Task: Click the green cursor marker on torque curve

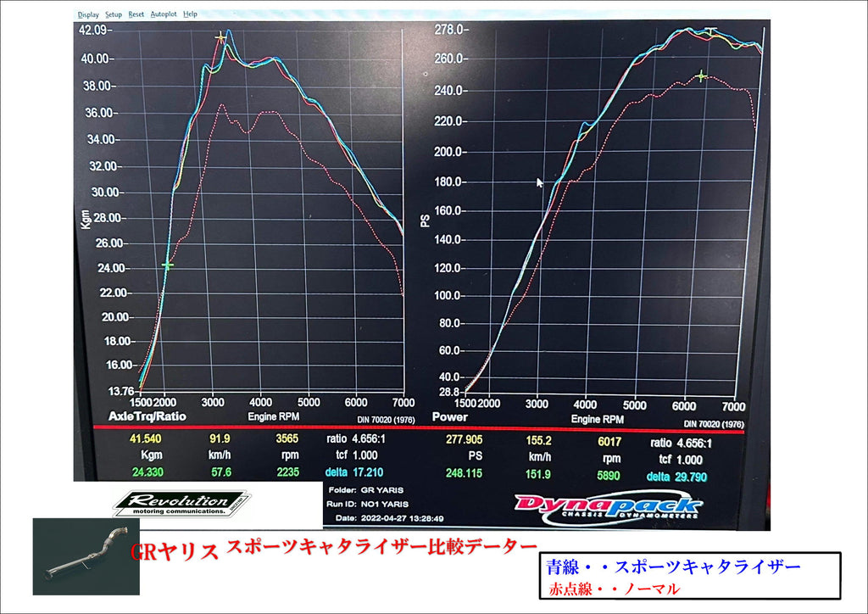Action: pos(167,265)
